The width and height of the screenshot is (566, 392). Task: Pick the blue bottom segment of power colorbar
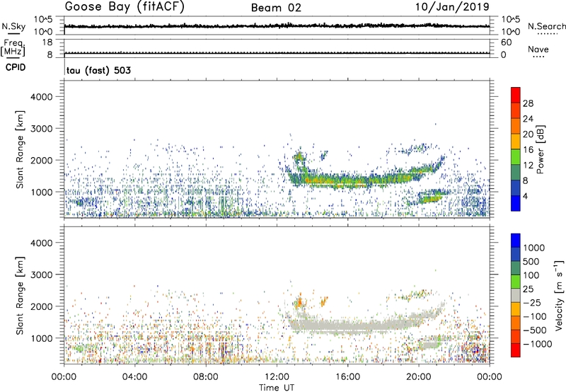pos(516,203)
